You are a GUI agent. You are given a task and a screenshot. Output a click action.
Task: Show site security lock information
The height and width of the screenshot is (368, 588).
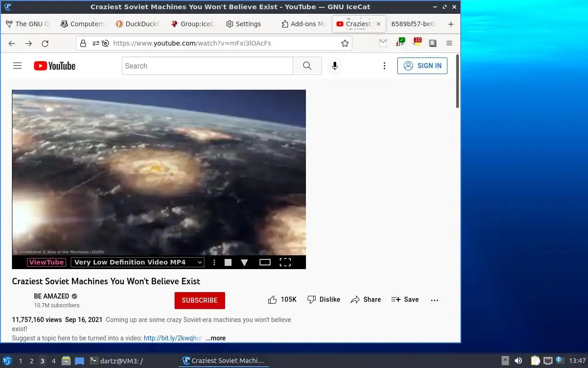(83, 43)
